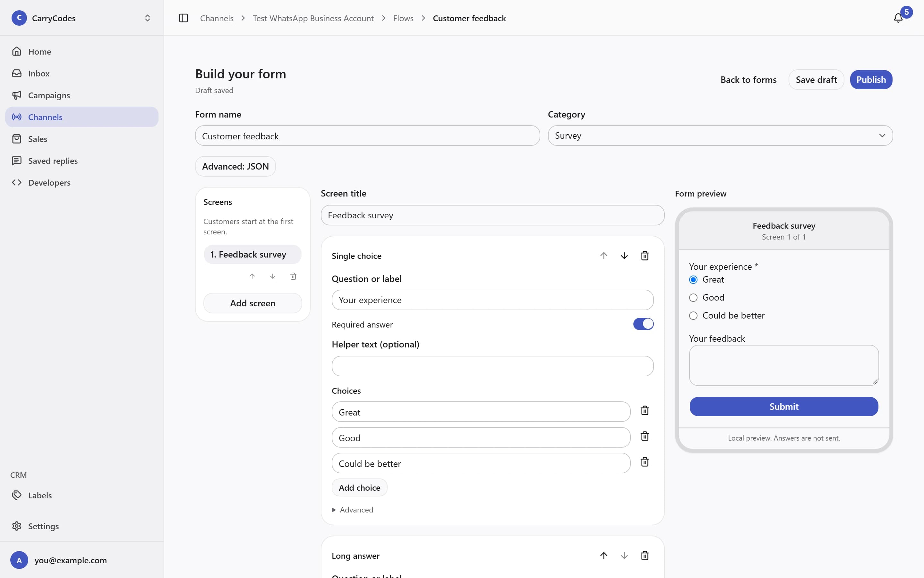This screenshot has width=924, height=578.
Task: Delete the Single choice block
Action: [645, 256]
